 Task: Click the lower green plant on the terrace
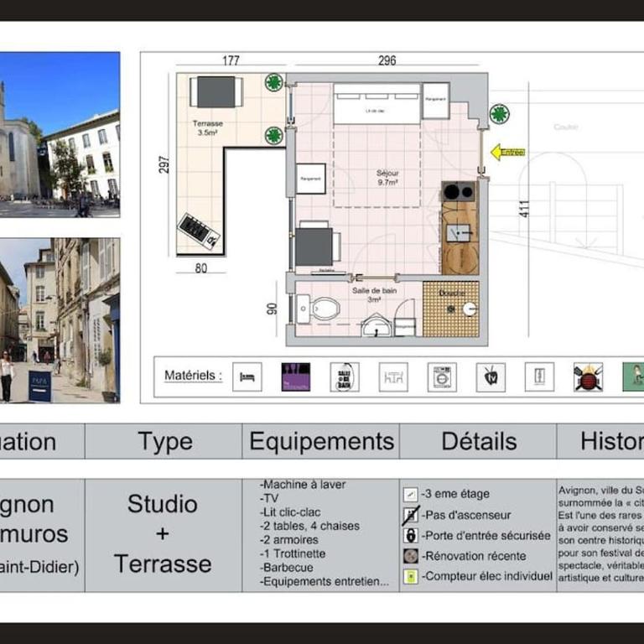pyautogui.click(x=274, y=136)
